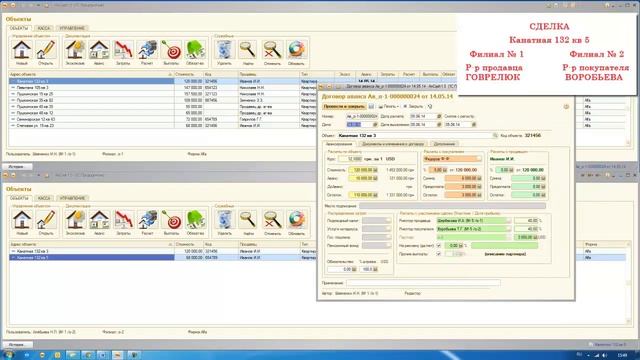The width and height of the screenshot is (640, 360).
Task: Open Аванс house icon in Филиал о-1 window
Action: [99, 50]
